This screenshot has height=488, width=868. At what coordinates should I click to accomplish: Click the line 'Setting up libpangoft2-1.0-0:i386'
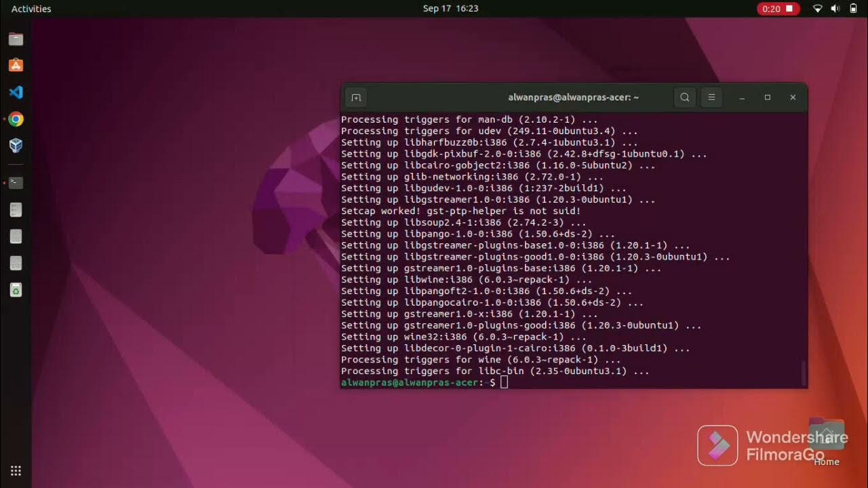point(487,291)
